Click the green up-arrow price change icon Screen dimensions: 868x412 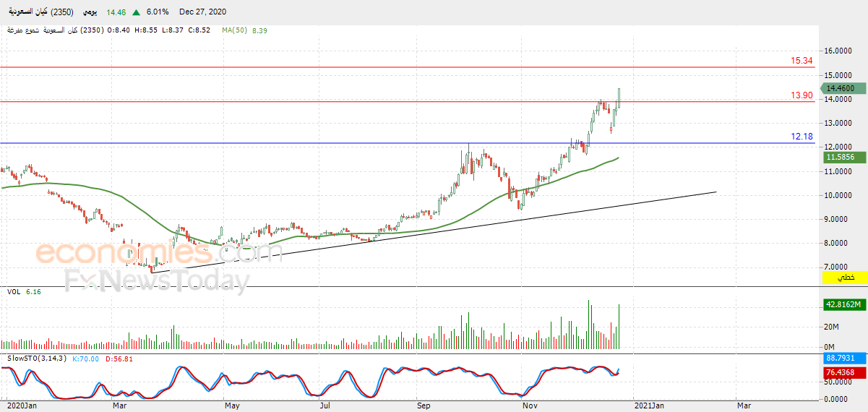coord(137,12)
